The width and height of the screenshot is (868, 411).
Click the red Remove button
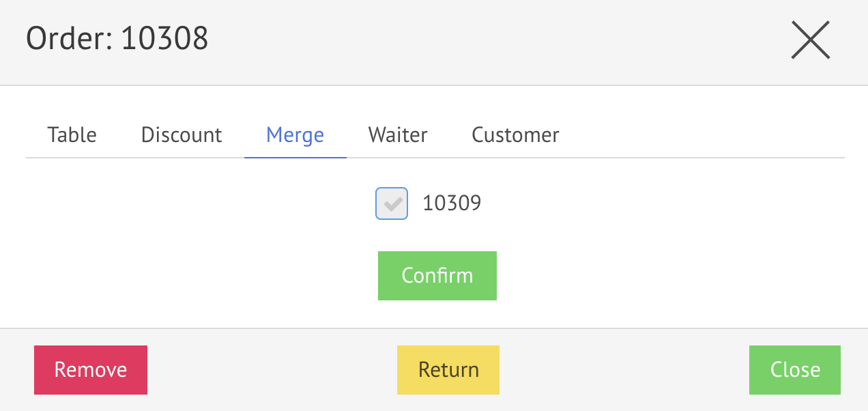click(91, 370)
